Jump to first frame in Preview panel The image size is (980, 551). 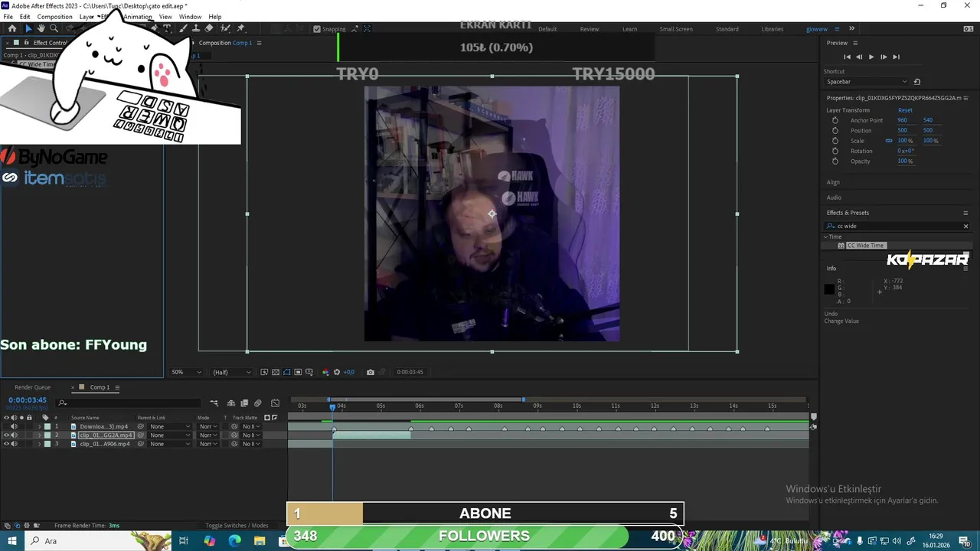point(847,57)
